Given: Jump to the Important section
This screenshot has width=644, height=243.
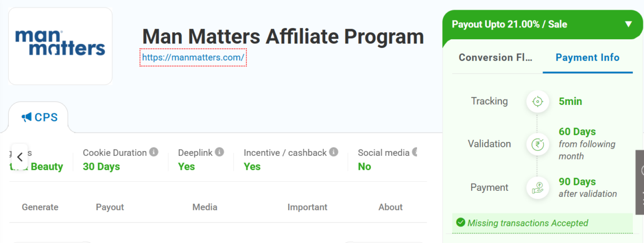Looking at the screenshot, I should pyautogui.click(x=307, y=207).
